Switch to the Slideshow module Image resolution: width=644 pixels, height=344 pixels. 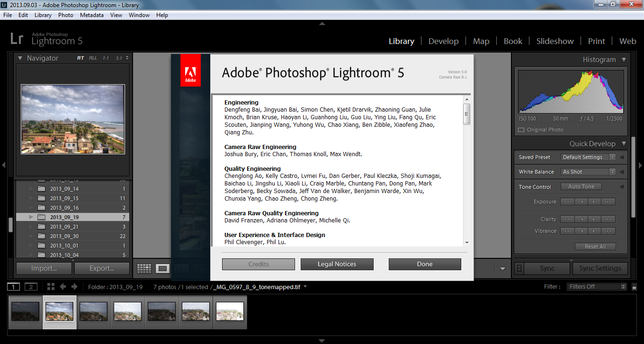(x=555, y=41)
